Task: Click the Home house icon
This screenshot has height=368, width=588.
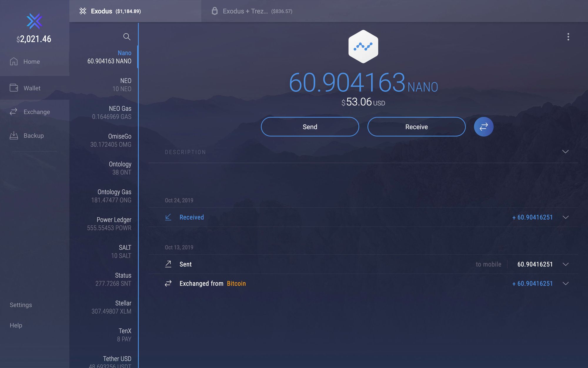Action: (14, 61)
